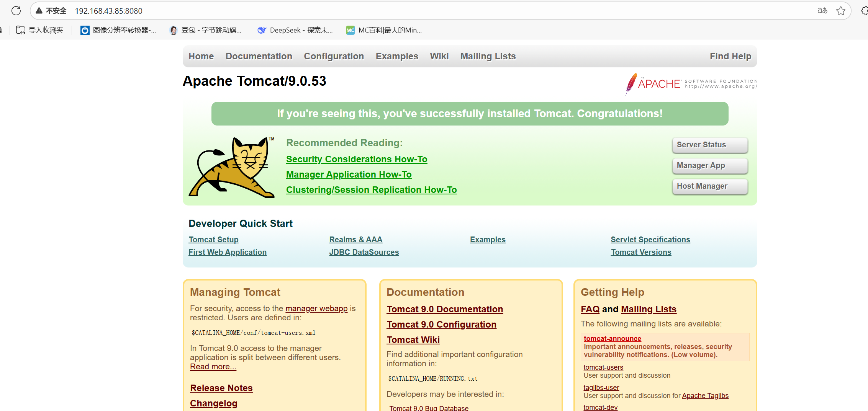
Task: Open the Tomcat Versions link
Action: click(x=641, y=252)
